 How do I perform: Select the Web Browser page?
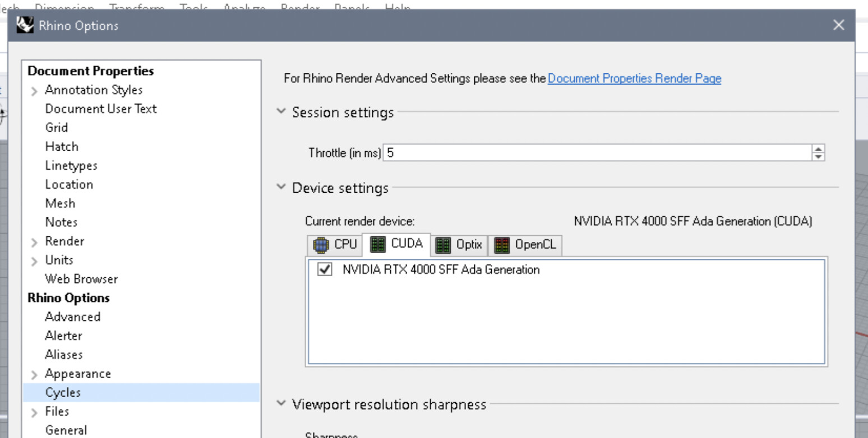coord(81,279)
